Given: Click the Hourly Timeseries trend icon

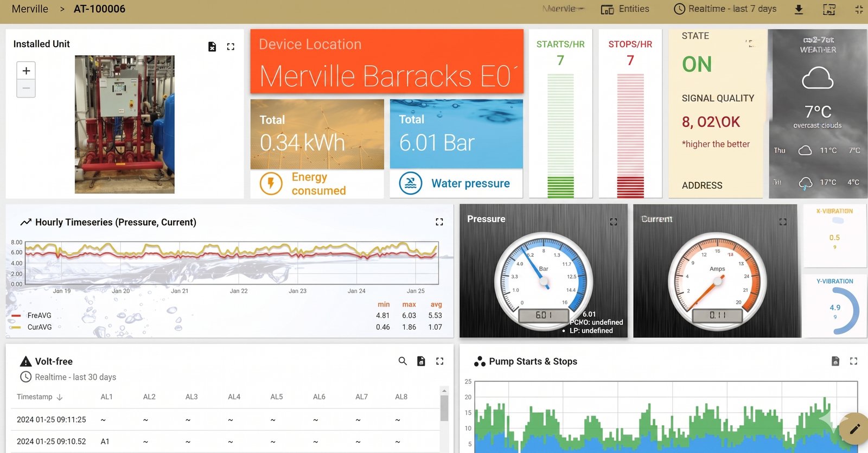Looking at the screenshot, I should [25, 222].
